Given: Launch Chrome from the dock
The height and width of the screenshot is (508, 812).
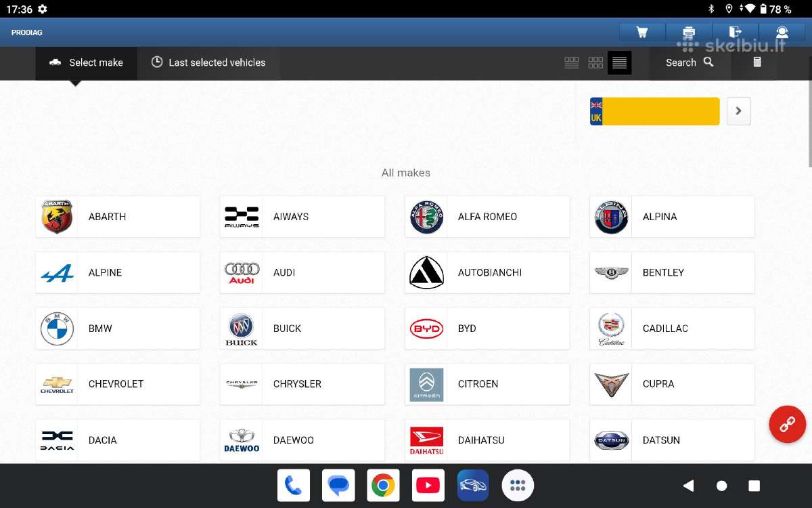Looking at the screenshot, I should 383,485.
